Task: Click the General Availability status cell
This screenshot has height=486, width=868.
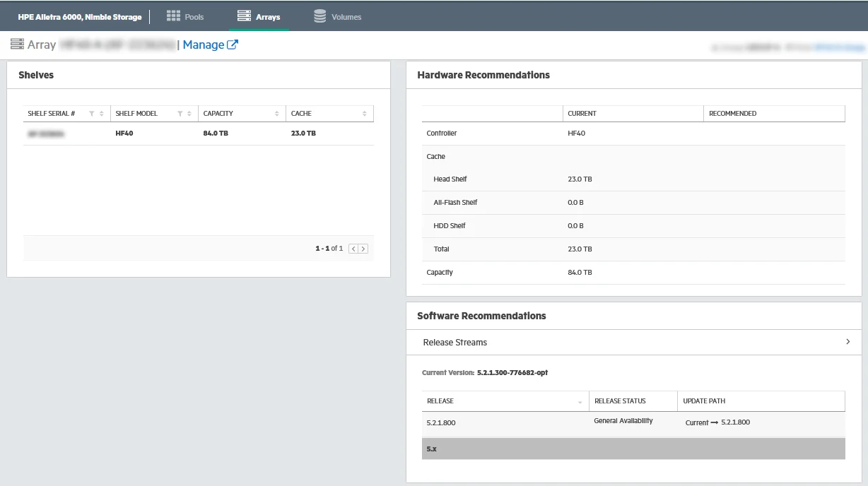Action: pos(623,421)
